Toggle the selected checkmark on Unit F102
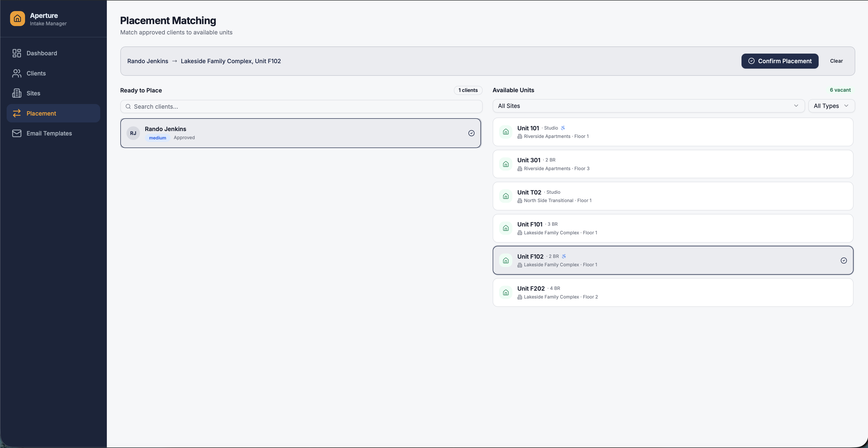868x448 pixels. coord(844,260)
